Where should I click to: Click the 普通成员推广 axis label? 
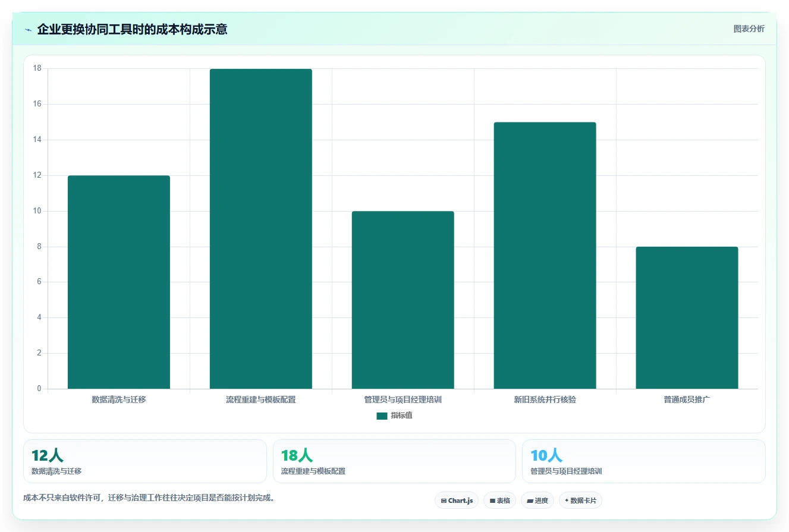[x=687, y=400]
